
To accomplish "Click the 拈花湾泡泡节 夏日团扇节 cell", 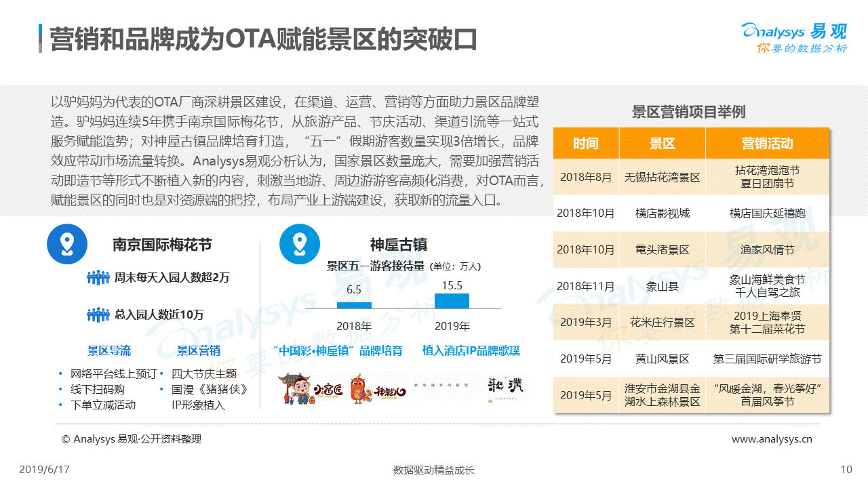I will pos(768,178).
